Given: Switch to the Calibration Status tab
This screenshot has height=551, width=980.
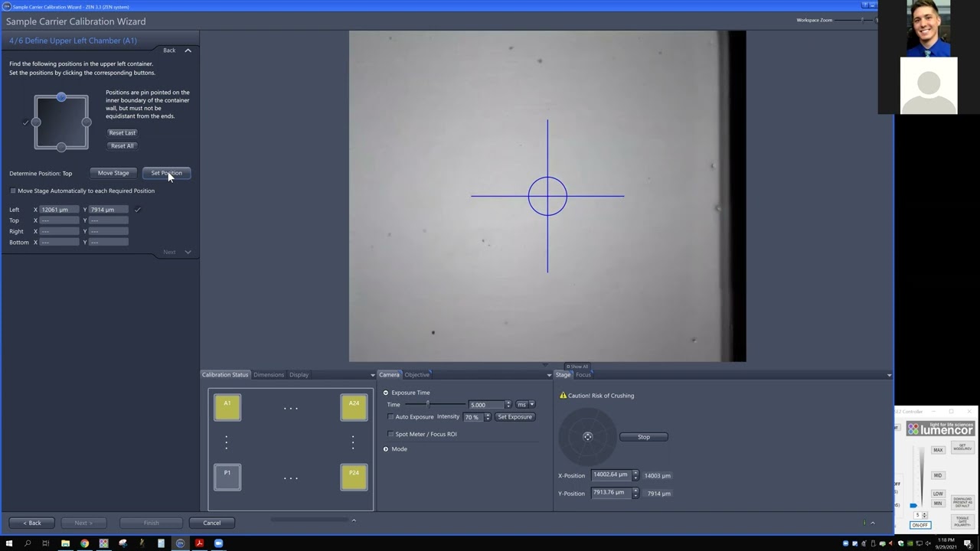Looking at the screenshot, I should (x=225, y=375).
